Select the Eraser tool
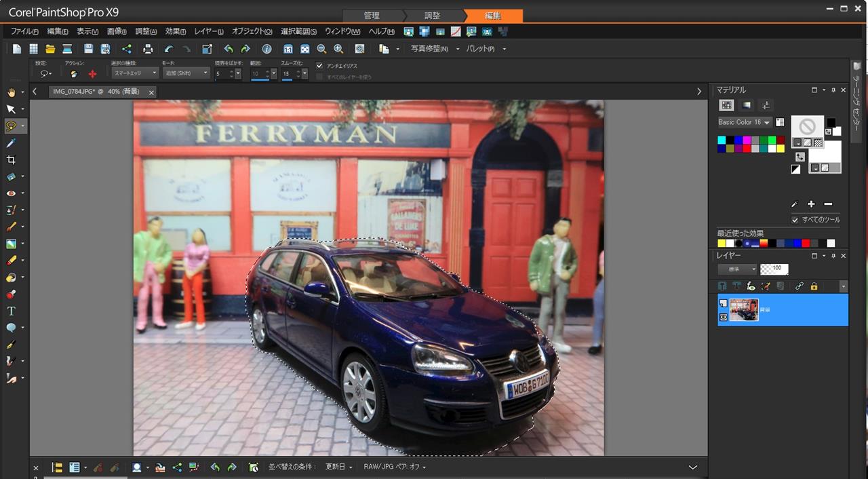The height and width of the screenshot is (479, 868). 11,261
